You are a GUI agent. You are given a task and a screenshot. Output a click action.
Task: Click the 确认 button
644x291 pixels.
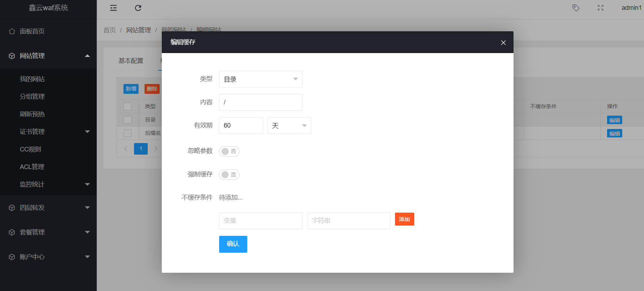click(x=233, y=244)
